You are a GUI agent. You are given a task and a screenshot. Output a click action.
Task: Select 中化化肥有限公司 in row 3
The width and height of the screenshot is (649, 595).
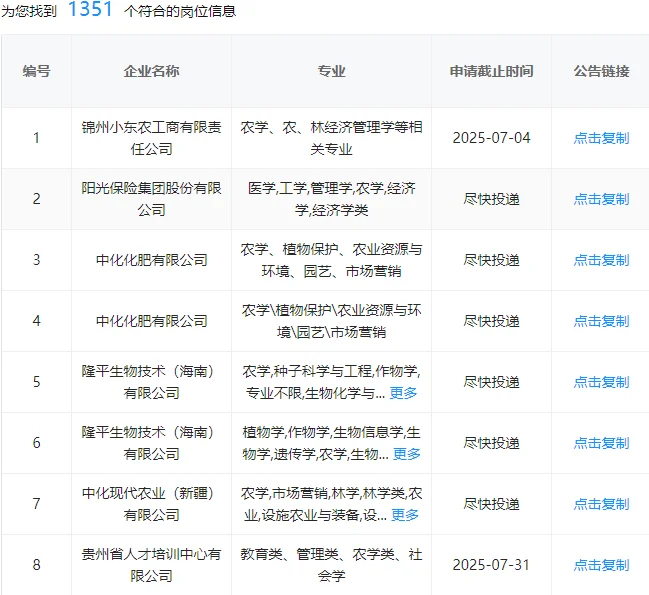click(x=151, y=260)
